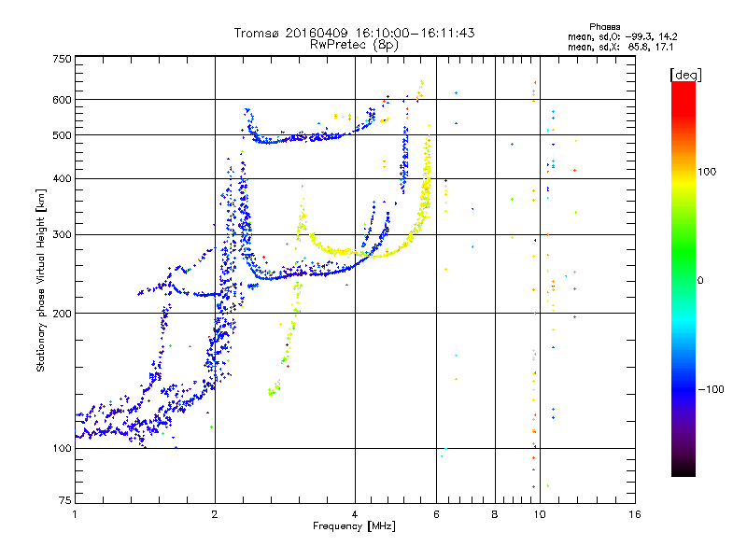The image size is (747, 560).
Task: Click the x-axis tick label '16'
Action: tap(635, 514)
